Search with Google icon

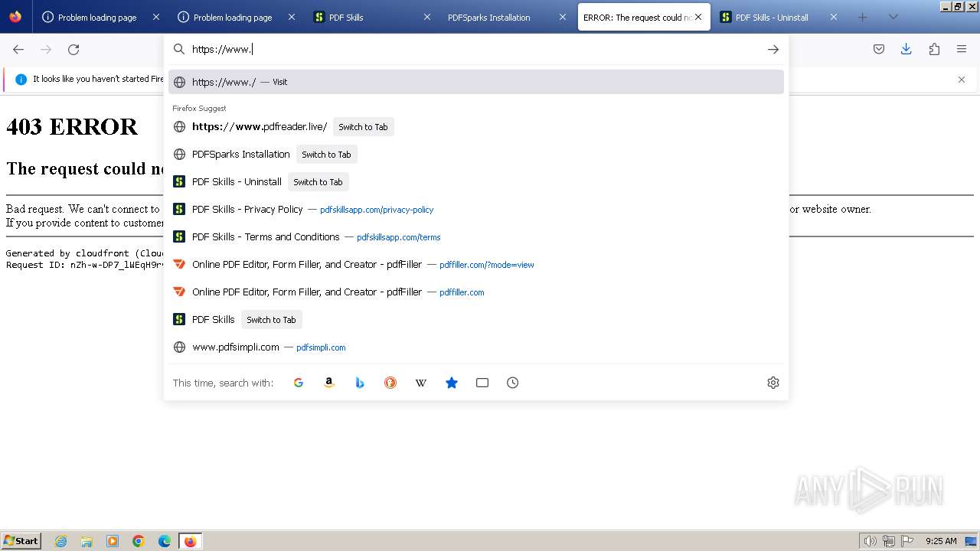coord(299,383)
